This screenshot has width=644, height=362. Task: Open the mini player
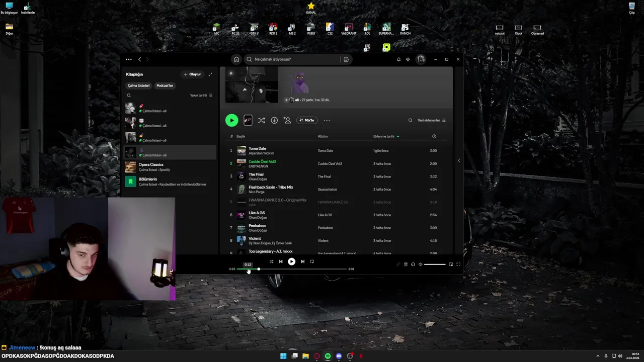point(451,264)
